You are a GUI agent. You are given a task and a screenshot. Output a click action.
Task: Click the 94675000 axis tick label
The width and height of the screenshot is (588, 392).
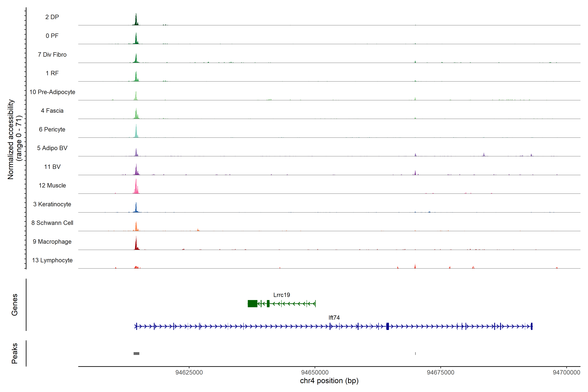[x=441, y=372]
